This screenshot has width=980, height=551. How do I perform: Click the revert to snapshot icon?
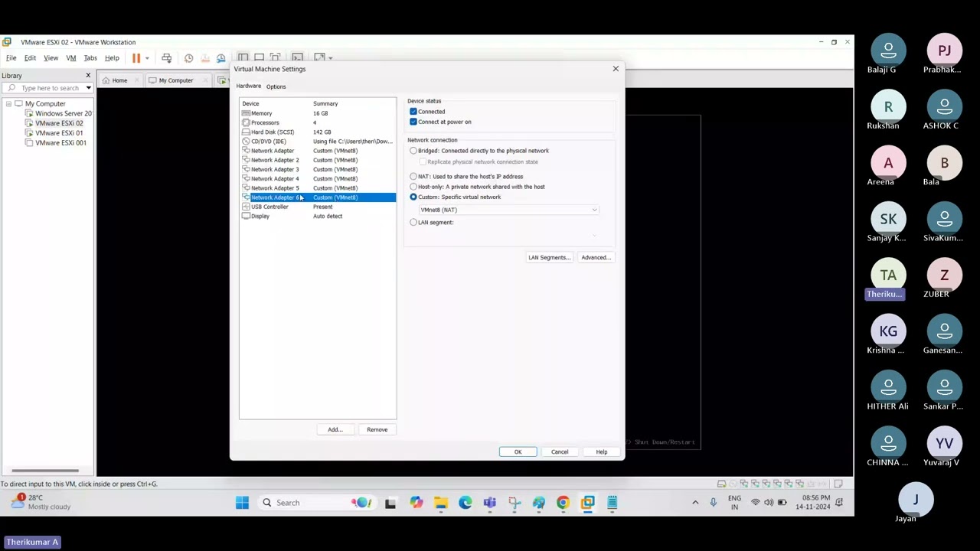coord(205,58)
